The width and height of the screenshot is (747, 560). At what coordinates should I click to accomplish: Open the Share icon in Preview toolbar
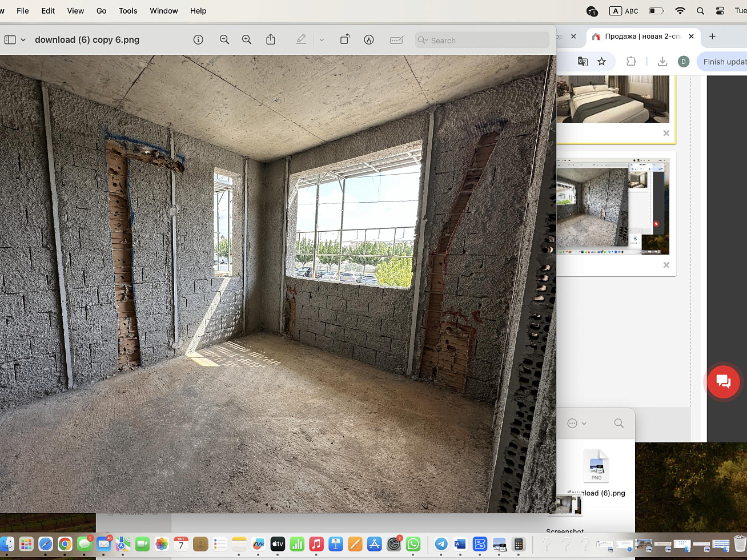(271, 40)
